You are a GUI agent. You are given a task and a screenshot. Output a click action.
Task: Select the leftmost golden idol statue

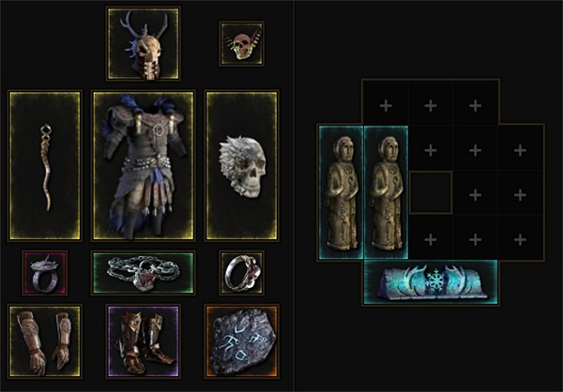(x=342, y=192)
